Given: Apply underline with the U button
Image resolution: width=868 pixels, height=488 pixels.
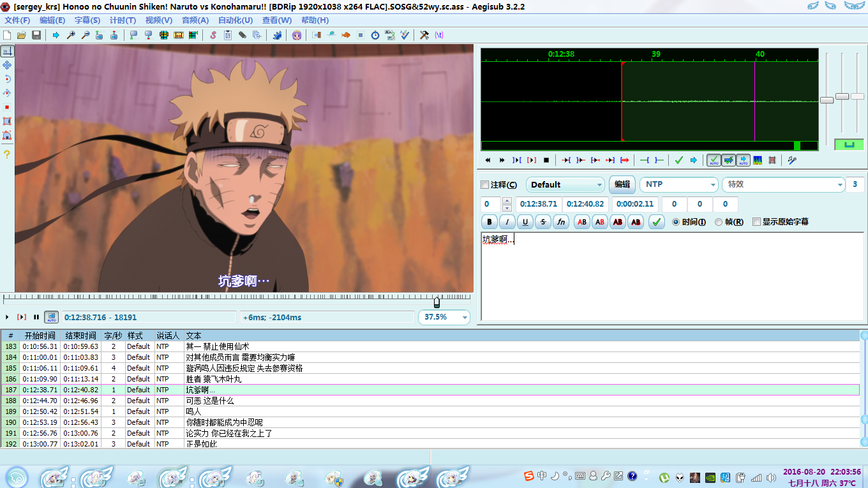Looking at the screenshot, I should point(525,222).
